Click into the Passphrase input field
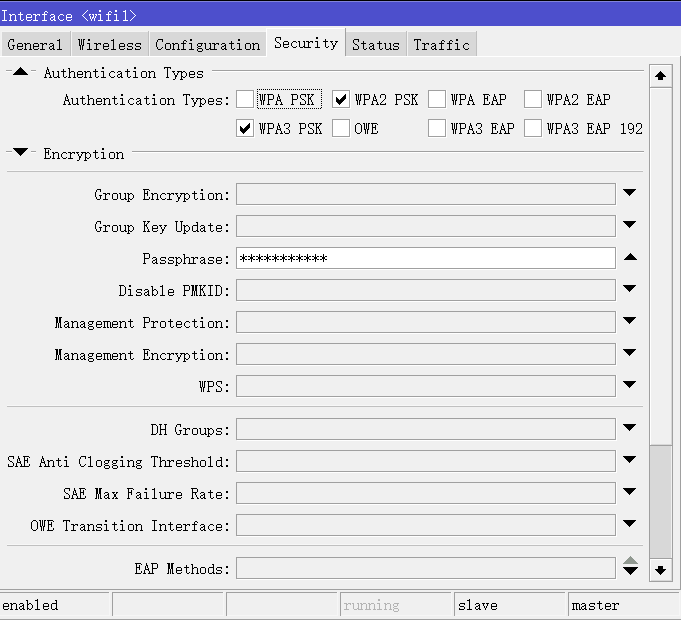Image resolution: width=682 pixels, height=620 pixels. pyautogui.click(x=425, y=259)
